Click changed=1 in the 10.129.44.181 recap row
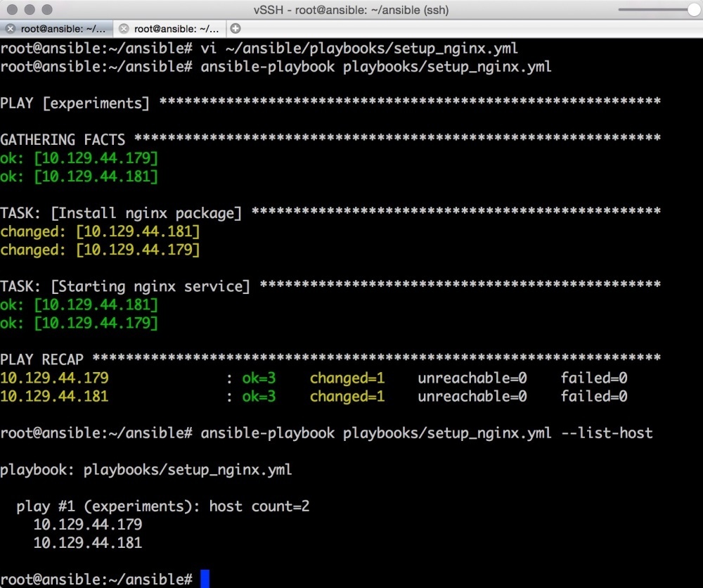This screenshot has height=588, width=703. (347, 397)
